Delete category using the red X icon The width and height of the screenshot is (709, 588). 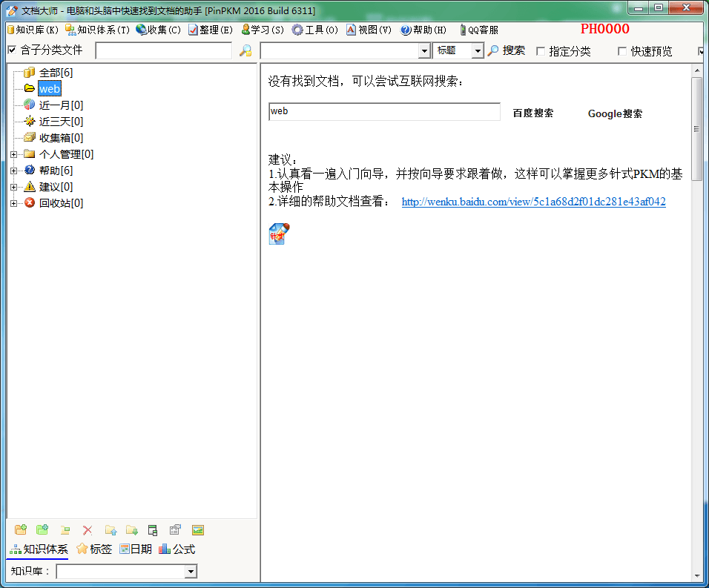87,529
